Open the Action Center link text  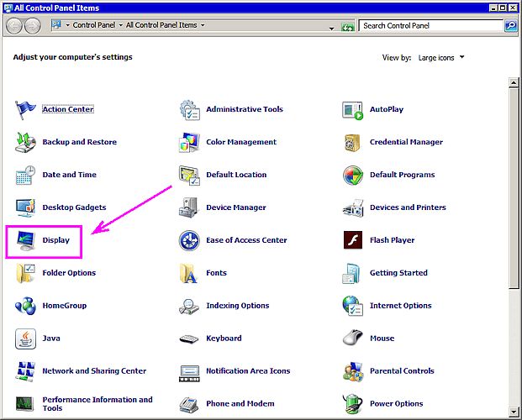point(68,109)
